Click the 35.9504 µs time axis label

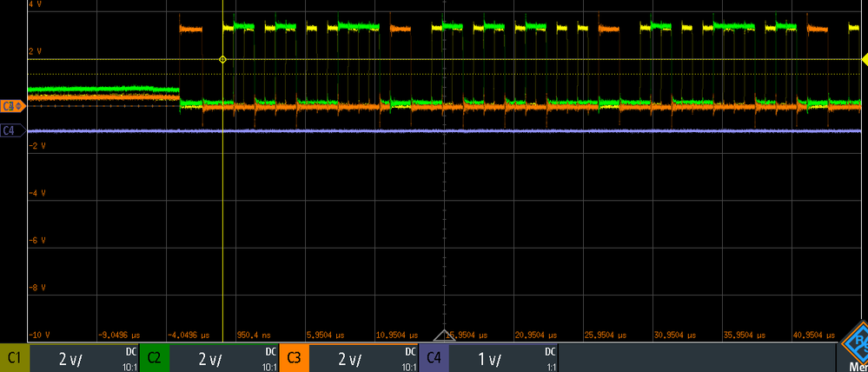tap(744, 335)
